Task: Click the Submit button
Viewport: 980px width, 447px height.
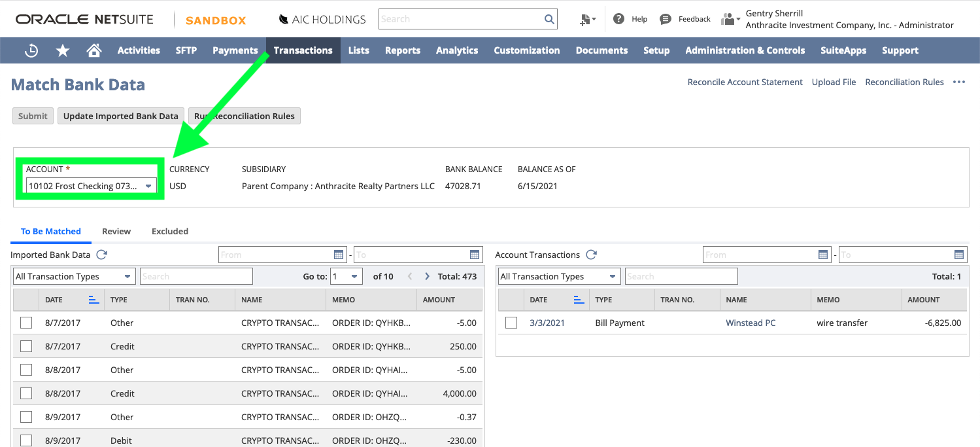Action: click(x=33, y=116)
